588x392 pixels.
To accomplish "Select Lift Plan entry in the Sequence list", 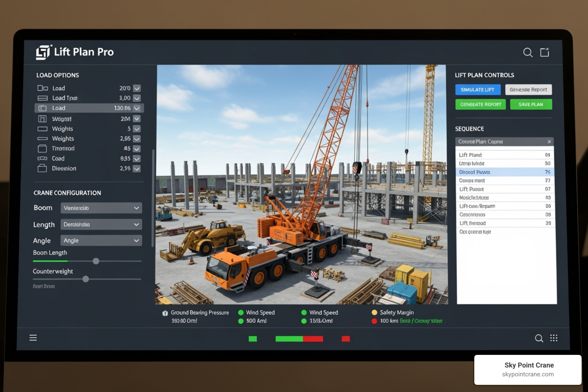I will [x=498, y=155].
